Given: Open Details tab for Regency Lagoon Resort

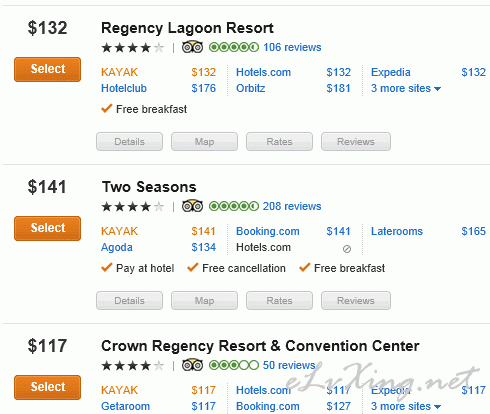Looking at the screenshot, I should click(x=129, y=142).
